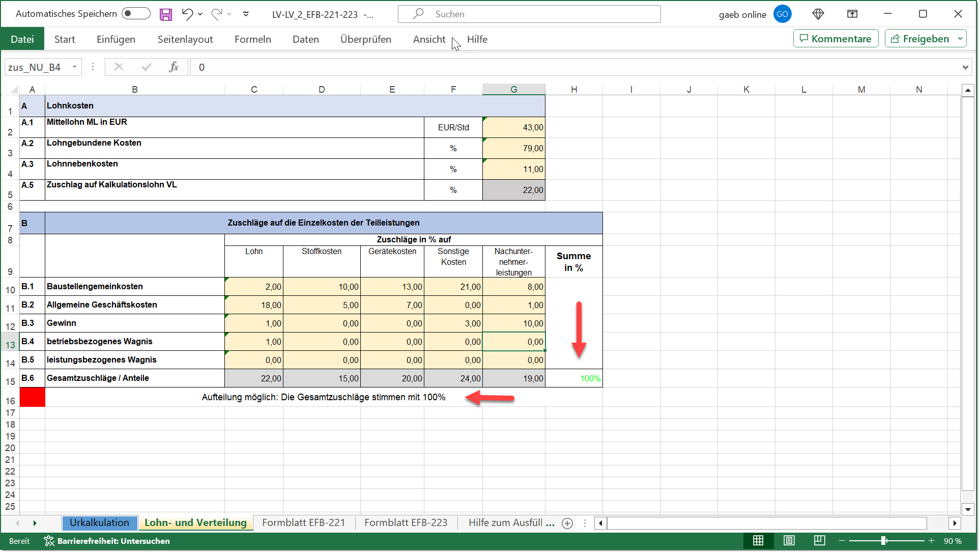This screenshot has width=980, height=553.
Task: Click the Microsoft Premium diamond icon
Action: pos(818,14)
